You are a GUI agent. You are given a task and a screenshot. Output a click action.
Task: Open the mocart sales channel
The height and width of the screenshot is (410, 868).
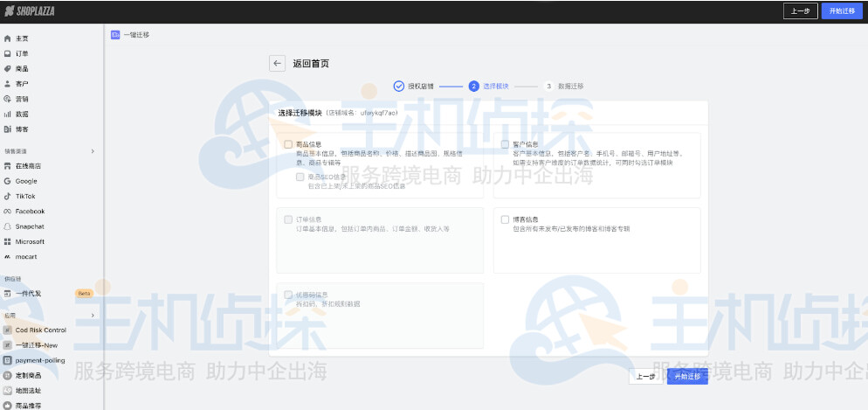26,256
